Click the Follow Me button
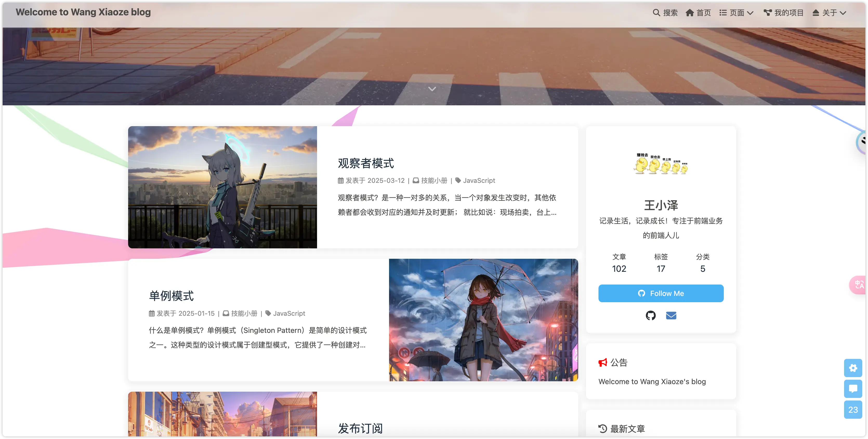This screenshot has height=439, width=868. tap(661, 293)
